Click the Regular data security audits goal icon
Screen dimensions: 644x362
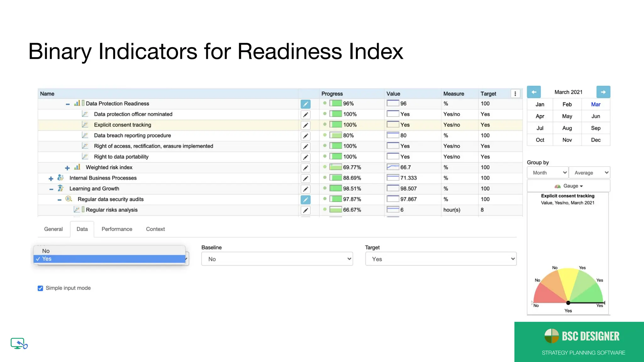click(69, 199)
